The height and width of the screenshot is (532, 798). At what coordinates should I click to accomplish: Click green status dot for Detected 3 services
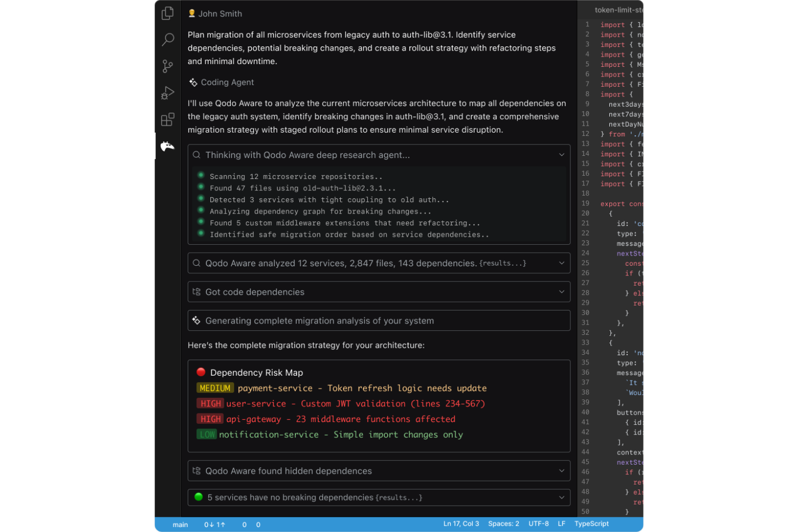point(201,198)
